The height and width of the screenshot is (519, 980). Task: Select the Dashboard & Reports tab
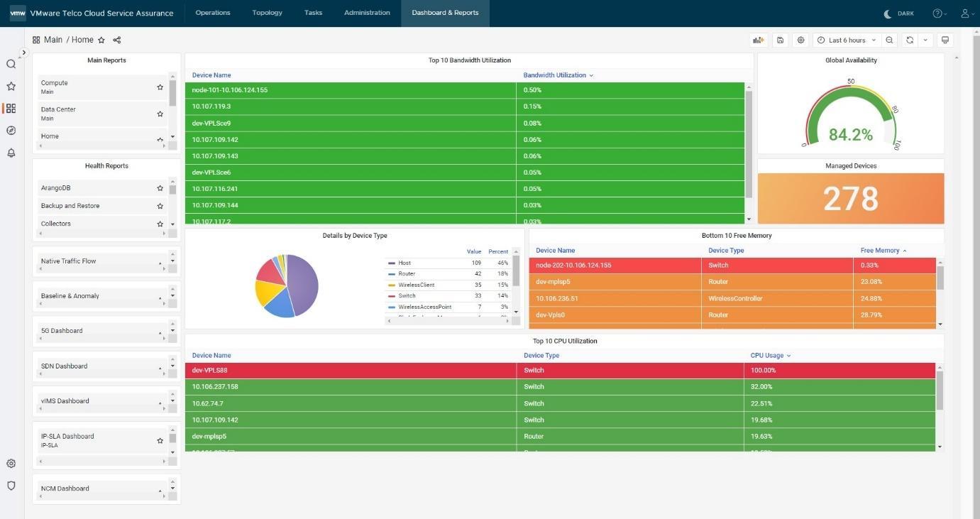[x=445, y=13]
